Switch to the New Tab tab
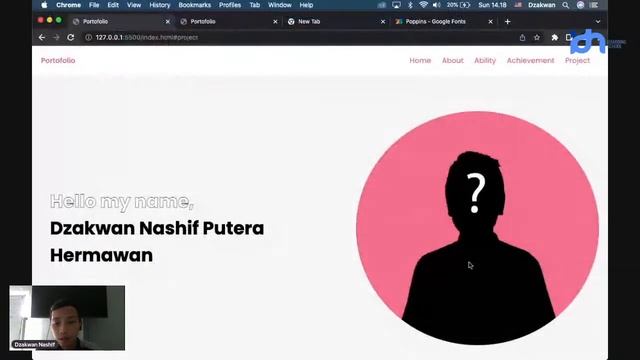 [336, 22]
